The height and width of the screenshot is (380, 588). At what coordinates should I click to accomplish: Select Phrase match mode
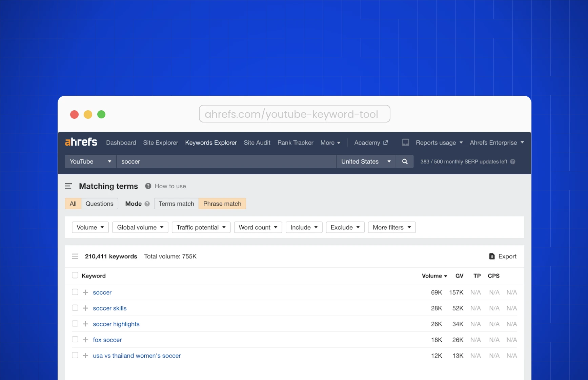[222, 204]
